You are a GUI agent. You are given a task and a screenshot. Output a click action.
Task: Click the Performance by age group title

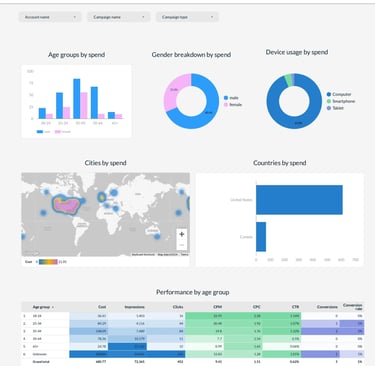point(192,292)
